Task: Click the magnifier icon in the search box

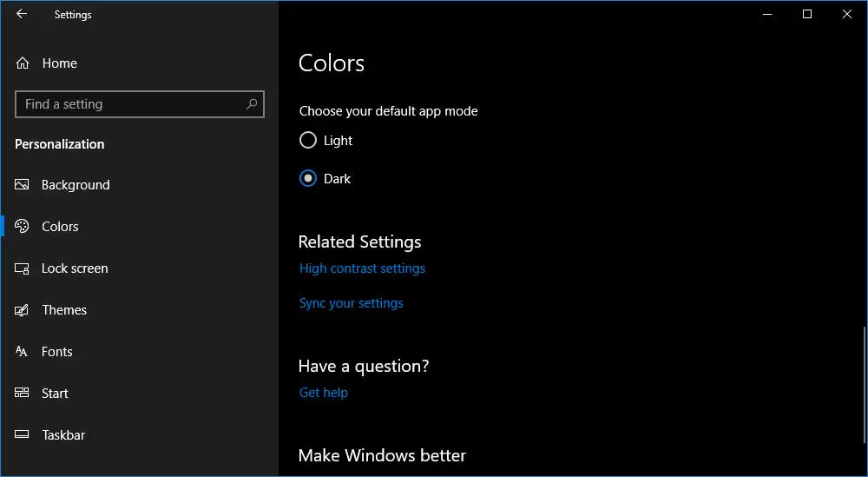Action: click(252, 104)
